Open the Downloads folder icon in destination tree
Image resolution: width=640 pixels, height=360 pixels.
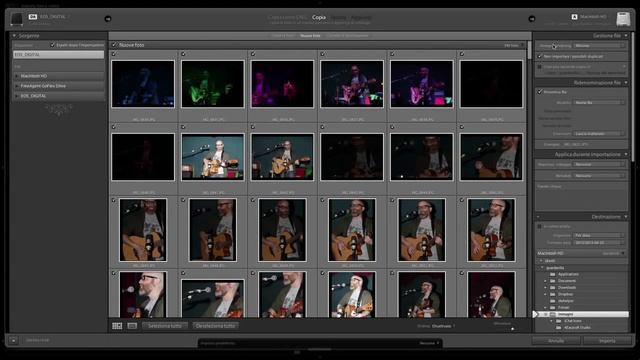(x=553, y=287)
